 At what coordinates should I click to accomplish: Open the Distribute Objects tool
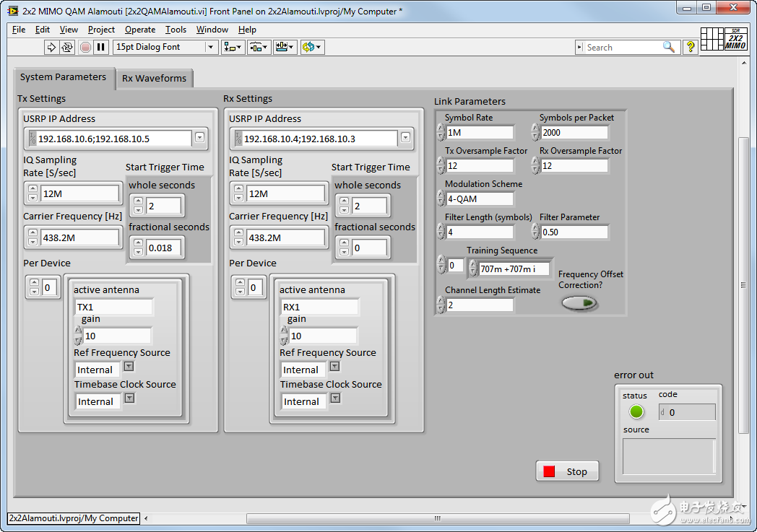[x=259, y=47]
